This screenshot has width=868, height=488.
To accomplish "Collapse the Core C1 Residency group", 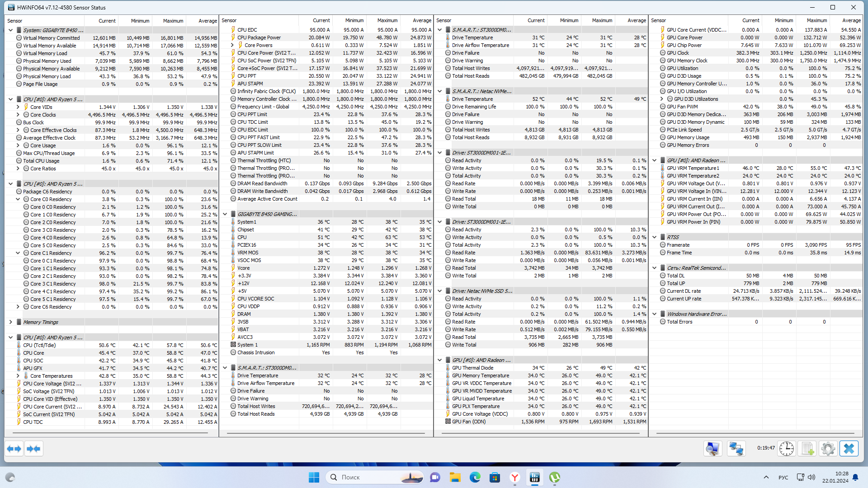I will pos(18,253).
